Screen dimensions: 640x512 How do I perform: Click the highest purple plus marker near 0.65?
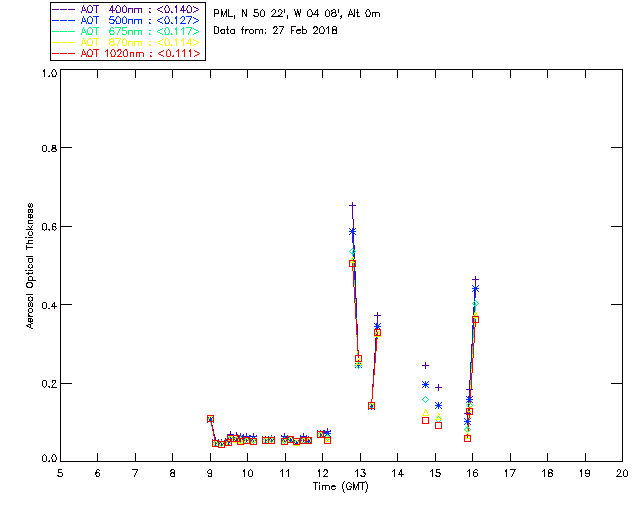point(353,205)
